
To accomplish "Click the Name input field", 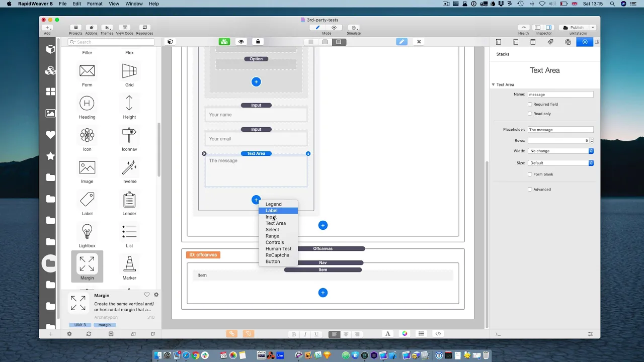I will pos(560,95).
